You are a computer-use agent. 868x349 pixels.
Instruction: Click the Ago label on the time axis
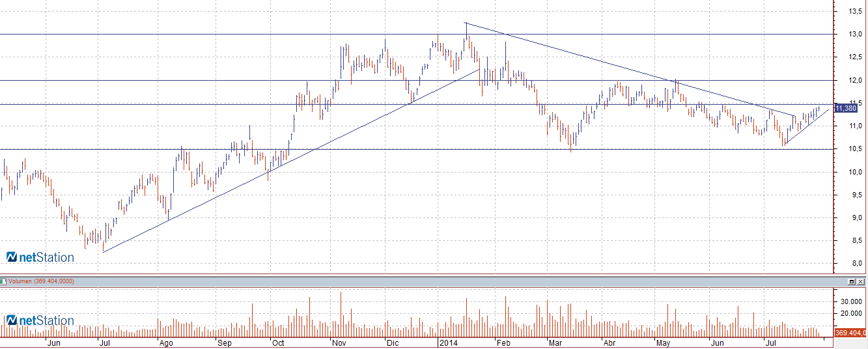click(166, 342)
